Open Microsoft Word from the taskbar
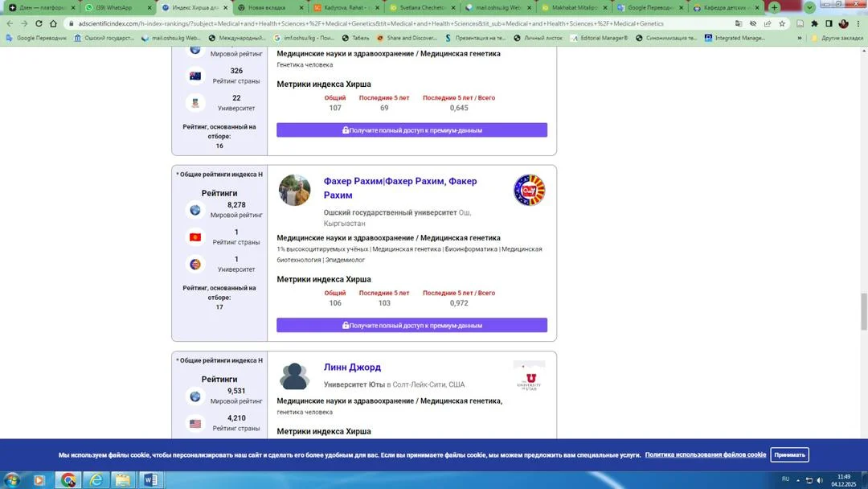The width and height of the screenshot is (868, 489). coord(149,480)
